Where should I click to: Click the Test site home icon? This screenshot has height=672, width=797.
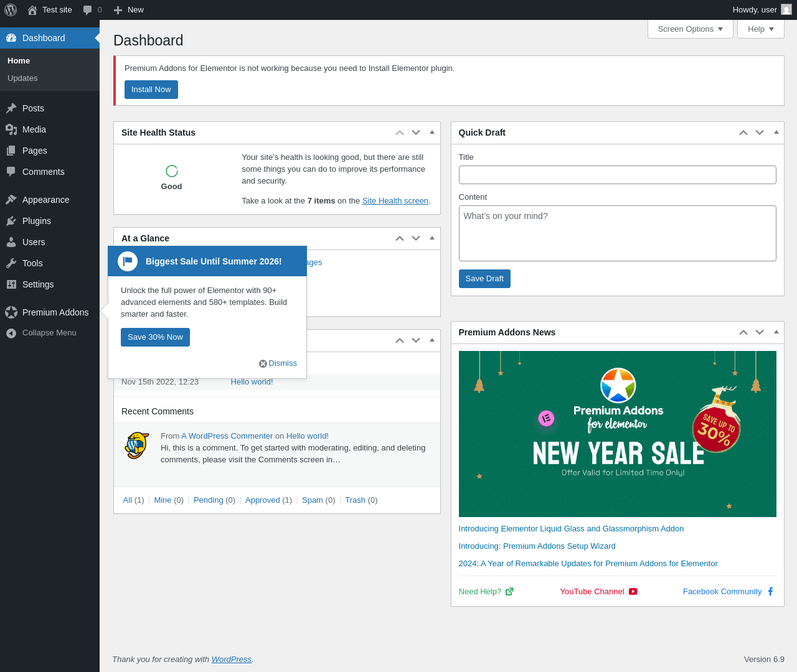point(32,10)
